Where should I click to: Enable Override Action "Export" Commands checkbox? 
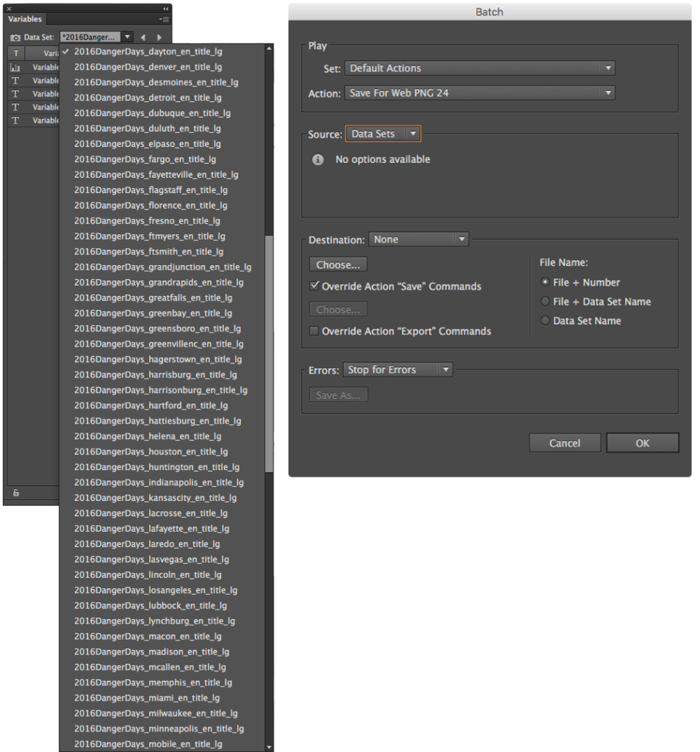314,331
